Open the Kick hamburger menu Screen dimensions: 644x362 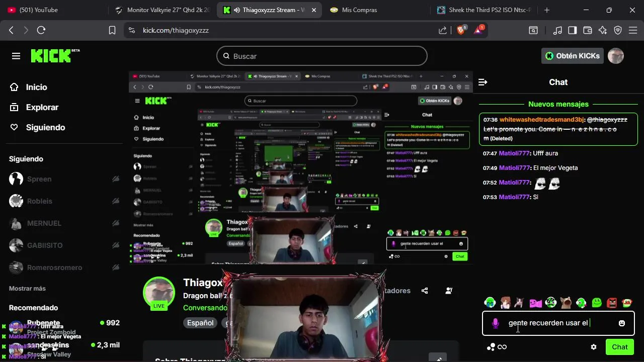(16, 56)
